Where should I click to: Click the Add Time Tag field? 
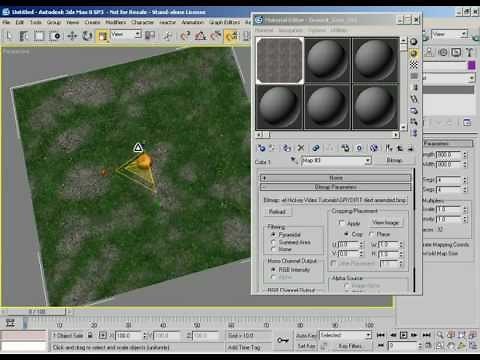[x=244, y=347]
